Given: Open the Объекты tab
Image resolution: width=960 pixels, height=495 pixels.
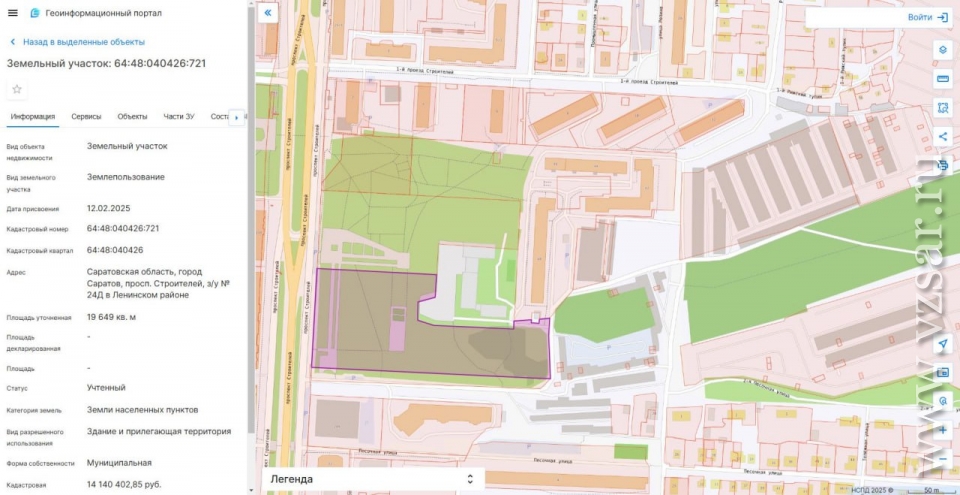Looking at the screenshot, I should (x=132, y=117).
